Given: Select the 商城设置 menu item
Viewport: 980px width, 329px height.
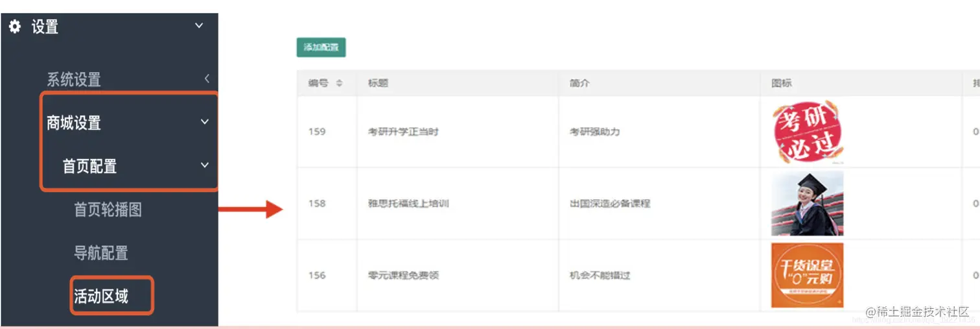Looking at the screenshot, I should coord(74,123).
